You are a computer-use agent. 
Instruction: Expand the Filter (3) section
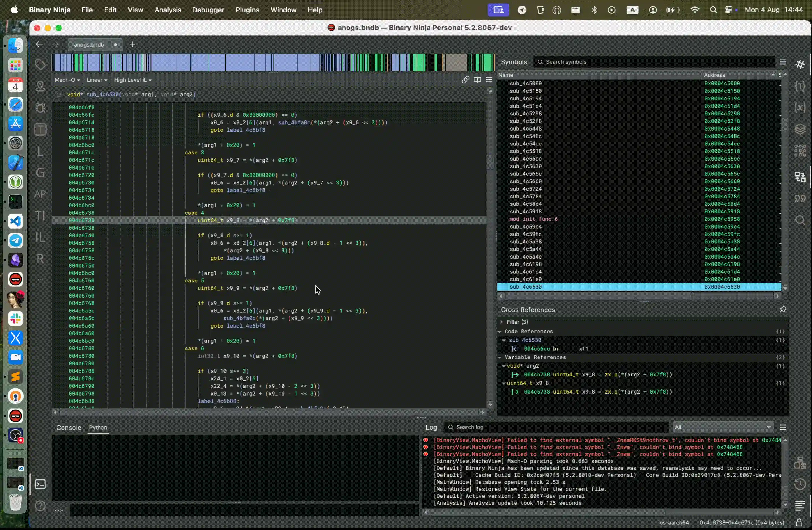(x=502, y=322)
